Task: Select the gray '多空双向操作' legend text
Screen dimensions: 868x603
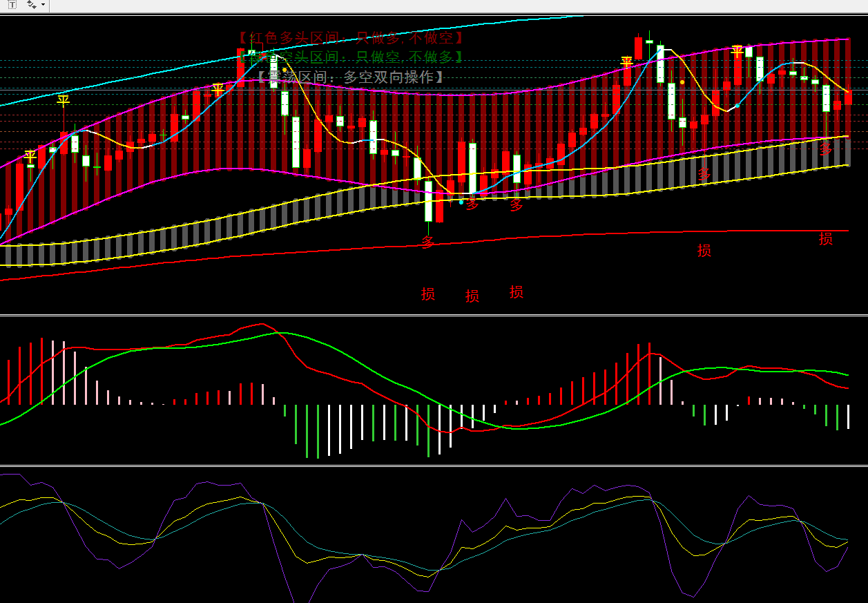Action: coord(389,77)
